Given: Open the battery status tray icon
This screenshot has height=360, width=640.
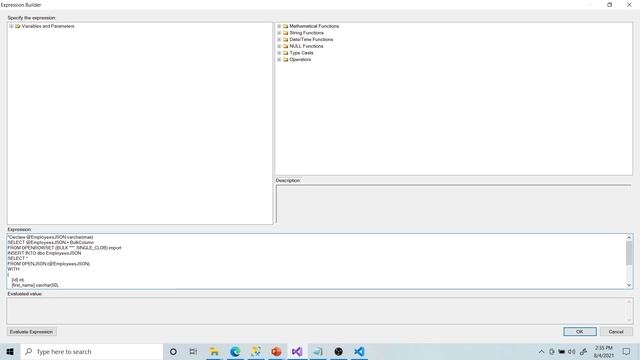Looking at the screenshot, I should tap(562, 351).
